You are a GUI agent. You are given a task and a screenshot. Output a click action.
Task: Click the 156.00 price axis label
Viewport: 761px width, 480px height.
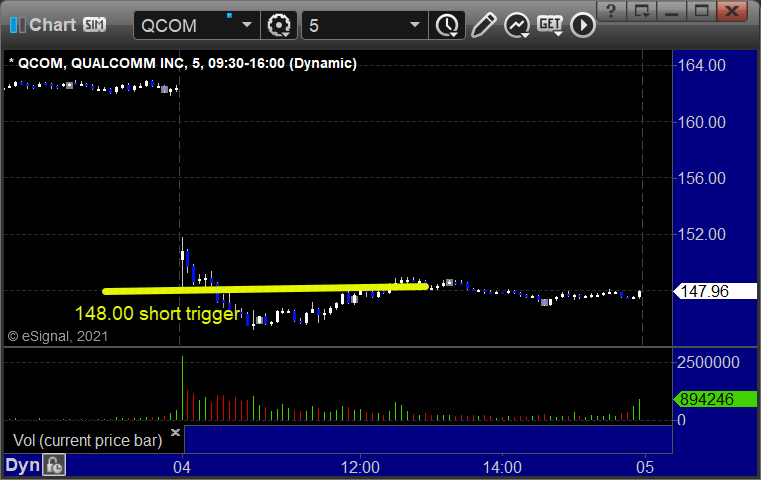[x=701, y=178]
